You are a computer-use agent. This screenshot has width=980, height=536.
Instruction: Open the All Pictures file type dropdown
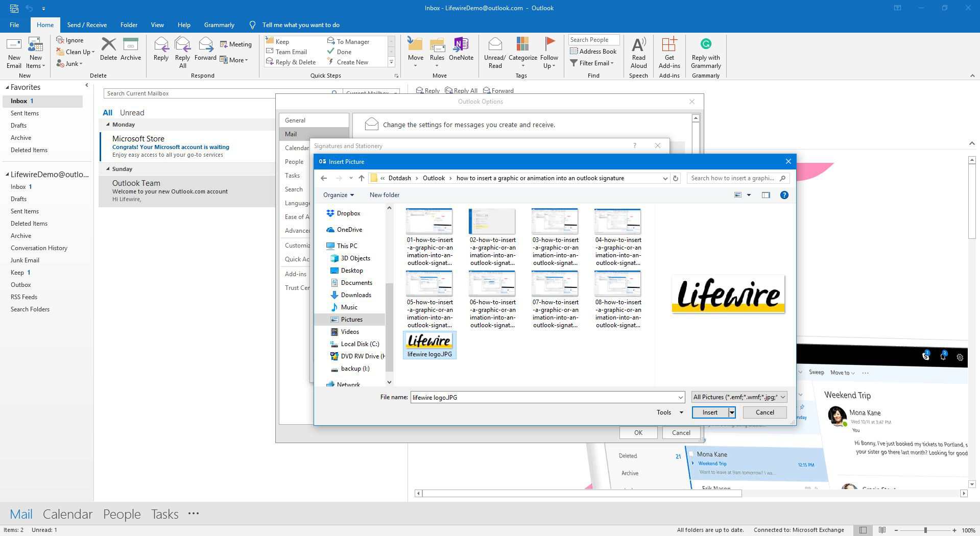[739, 397]
